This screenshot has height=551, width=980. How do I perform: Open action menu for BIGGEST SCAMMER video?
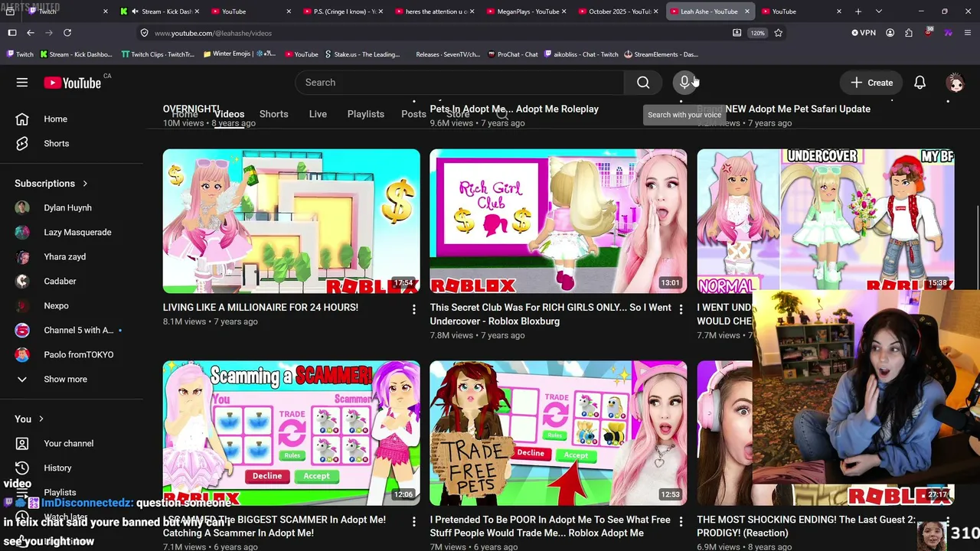tap(413, 521)
